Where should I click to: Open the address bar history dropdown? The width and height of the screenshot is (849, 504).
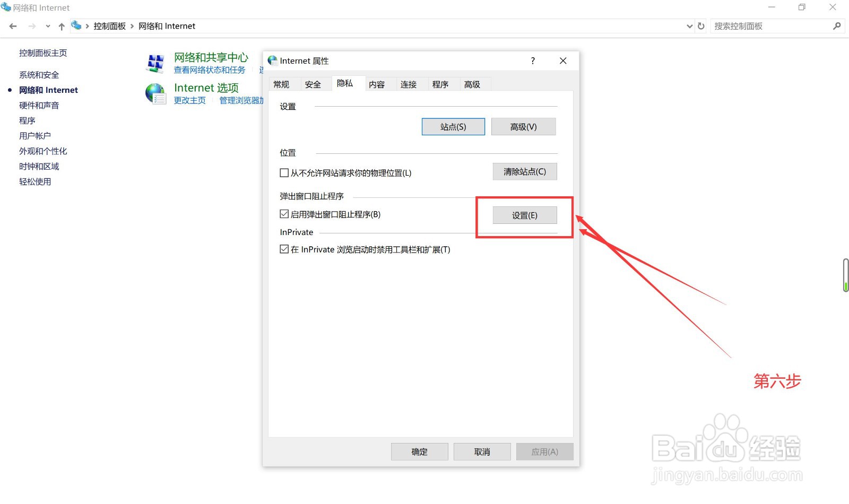click(x=689, y=25)
